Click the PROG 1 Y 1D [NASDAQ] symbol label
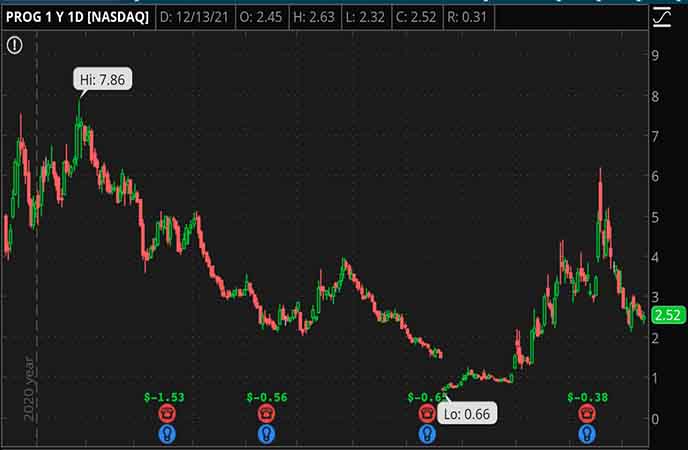This screenshot has height=450, width=688. pos(77,17)
